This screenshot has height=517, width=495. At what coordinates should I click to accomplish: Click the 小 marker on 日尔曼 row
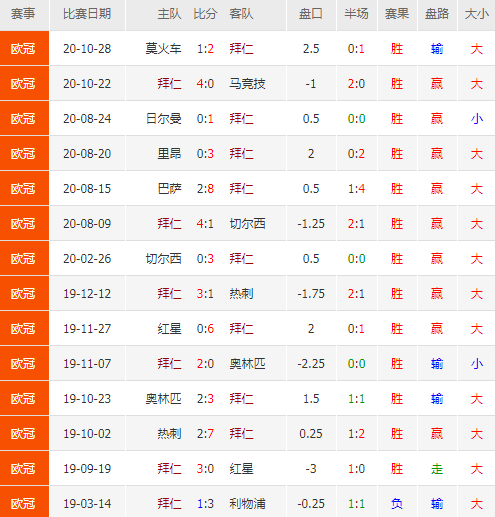[x=477, y=119]
